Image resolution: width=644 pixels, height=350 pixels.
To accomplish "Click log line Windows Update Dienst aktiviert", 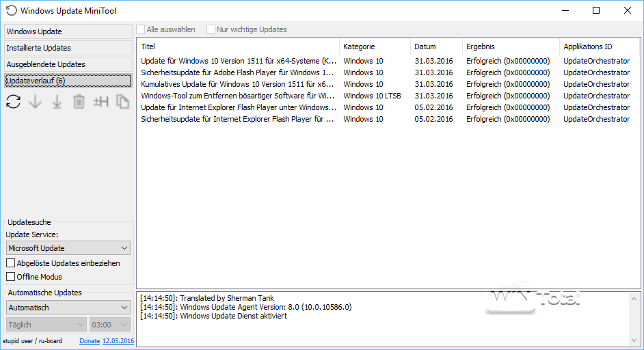I will click(213, 317).
